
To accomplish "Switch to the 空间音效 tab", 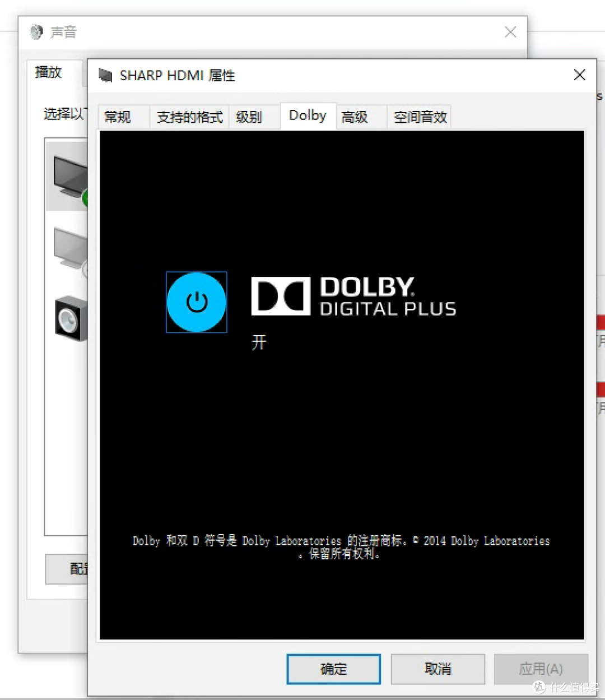I will click(418, 117).
